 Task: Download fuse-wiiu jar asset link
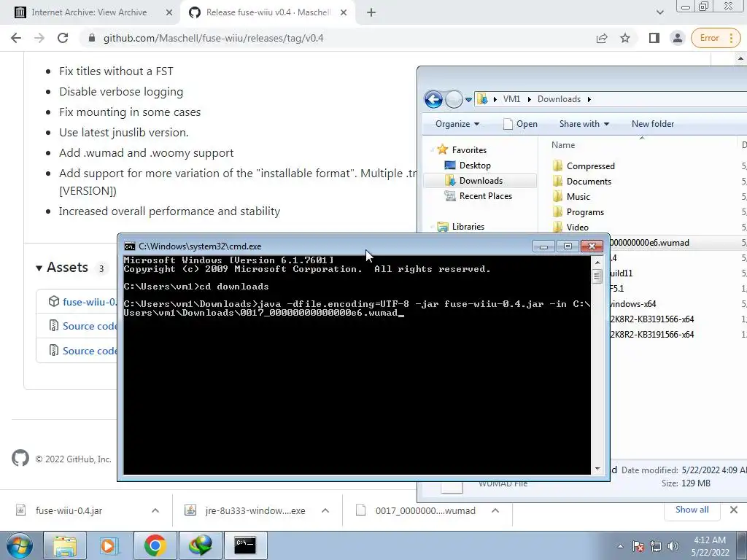(x=89, y=302)
